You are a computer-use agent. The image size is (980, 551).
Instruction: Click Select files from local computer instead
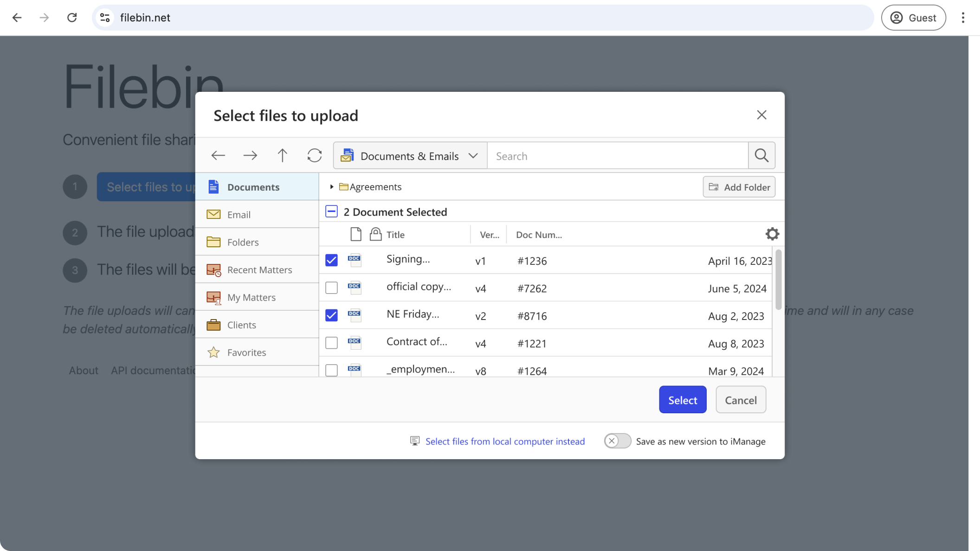coord(505,442)
